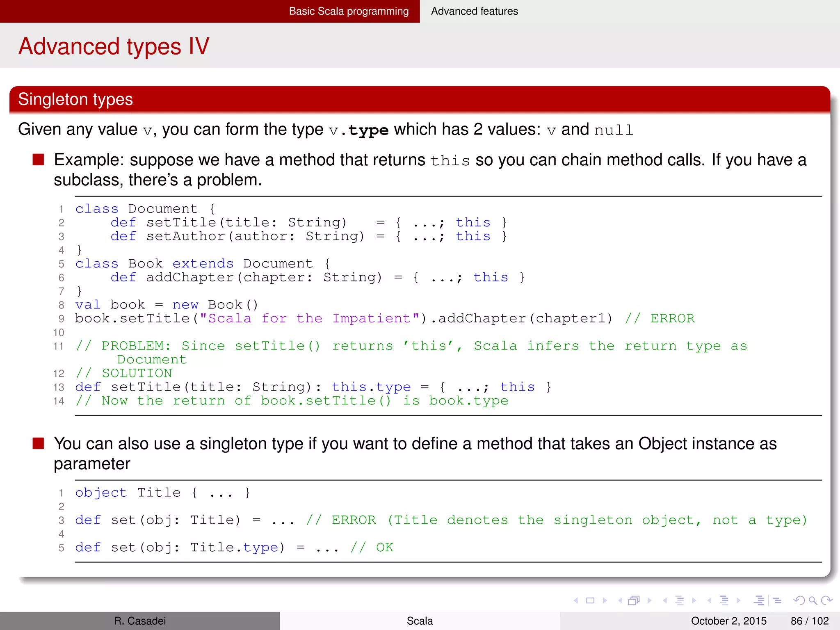The width and height of the screenshot is (840, 630).
Task: Click the string "Scala for the Impatient"
Action: pyautogui.click(x=310, y=319)
